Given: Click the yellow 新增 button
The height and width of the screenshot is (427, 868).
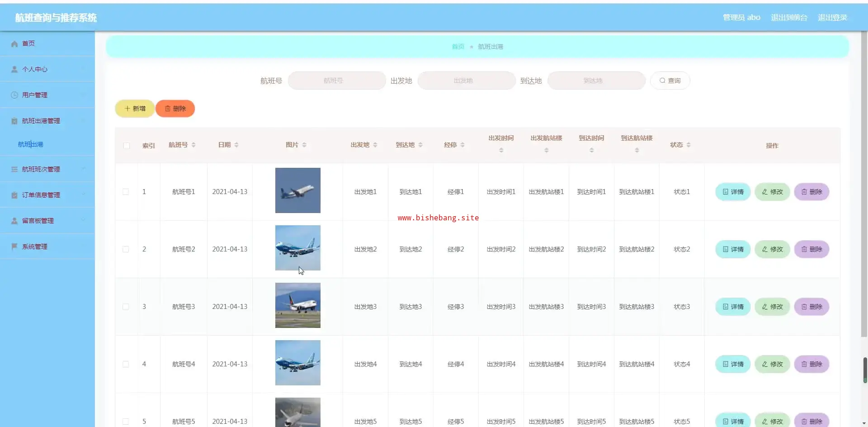Looking at the screenshot, I should point(135,109).
